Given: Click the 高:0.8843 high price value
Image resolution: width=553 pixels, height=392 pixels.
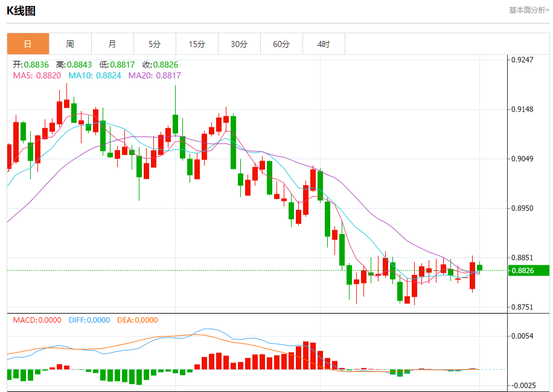Looking at the screenshot, I should [74, 65].
